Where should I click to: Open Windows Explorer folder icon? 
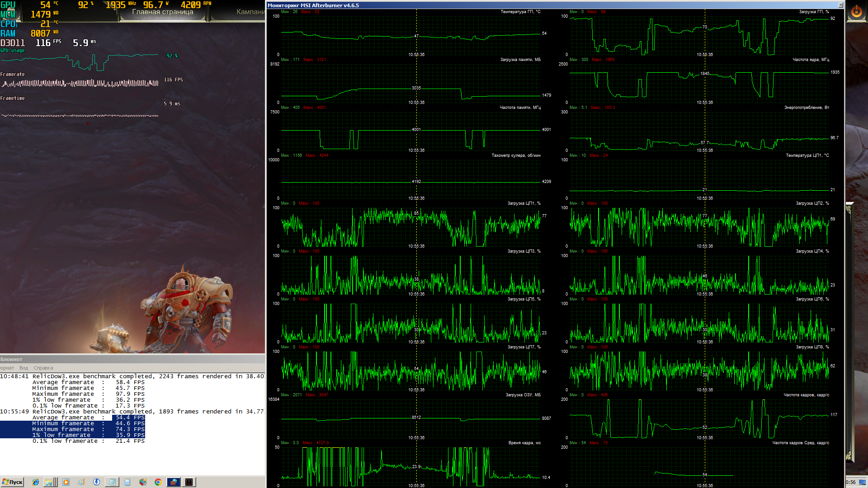click(50, 482)
